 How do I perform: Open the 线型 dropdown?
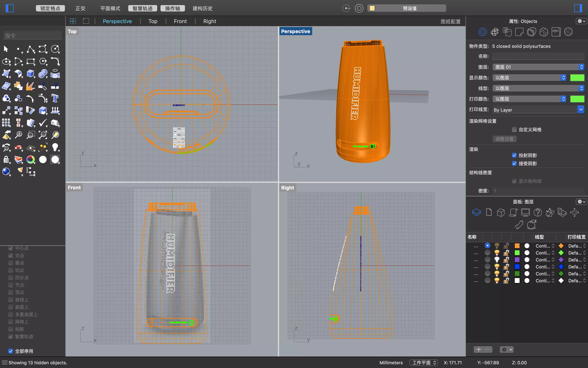point(538,88)
